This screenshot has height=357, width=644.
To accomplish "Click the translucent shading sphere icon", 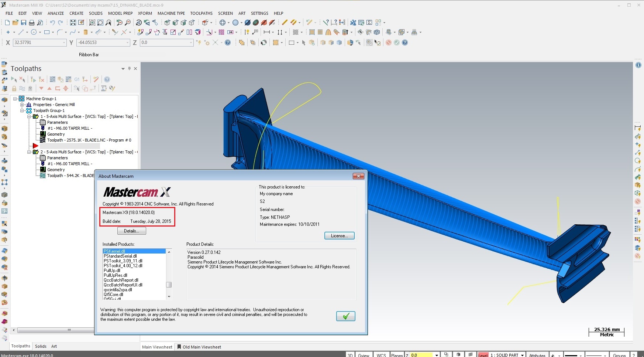I will tap(235, 23).
